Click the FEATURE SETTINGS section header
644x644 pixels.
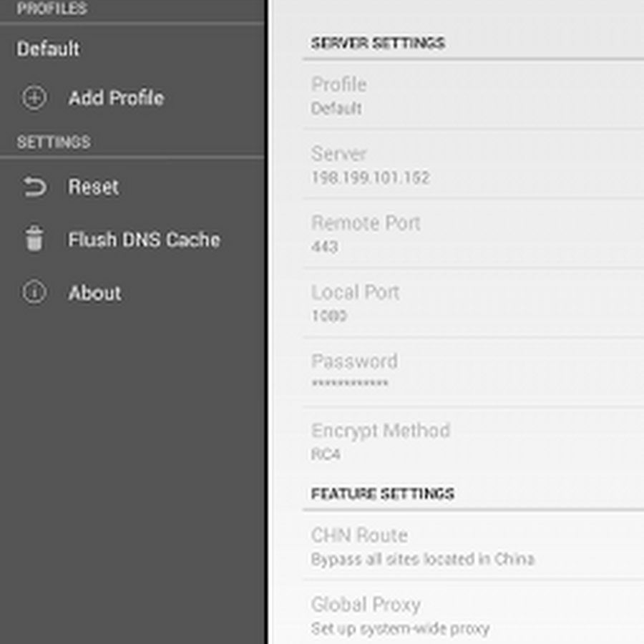(x=382, y=494)
